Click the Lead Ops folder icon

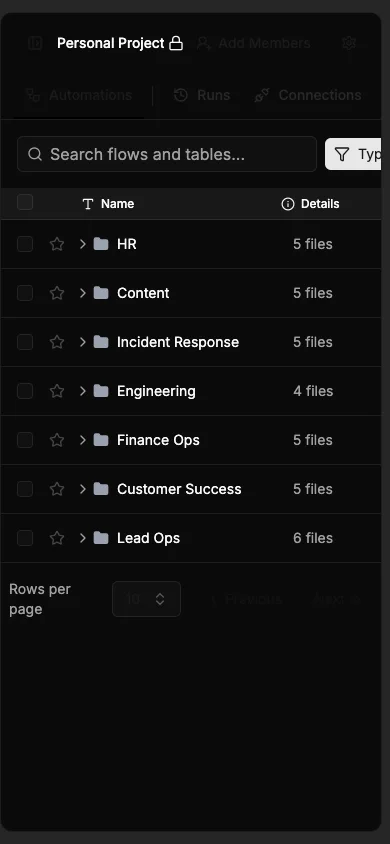[x=101, y=538]
